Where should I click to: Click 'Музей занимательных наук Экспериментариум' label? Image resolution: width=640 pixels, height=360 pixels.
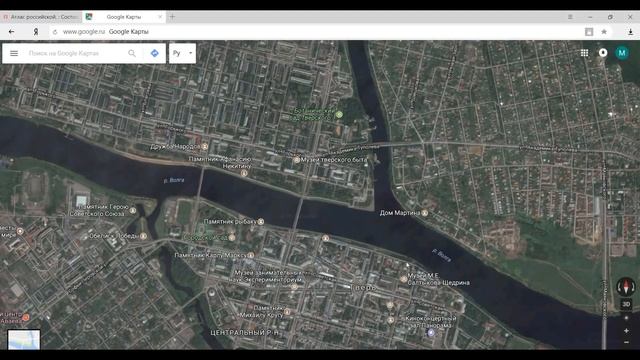[269, 276]
